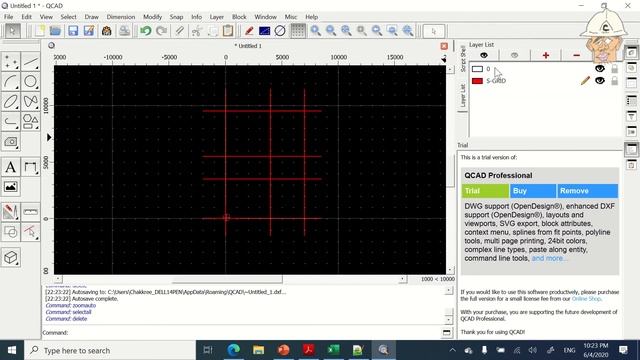This screenshot has height=360, width=640.
Task: Open Excel from the Windows taskbar
Action: tap(333, 350)
